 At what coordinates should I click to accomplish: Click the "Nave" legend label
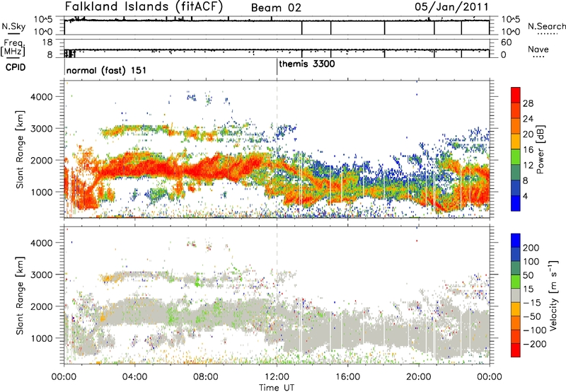pos(538,49)
